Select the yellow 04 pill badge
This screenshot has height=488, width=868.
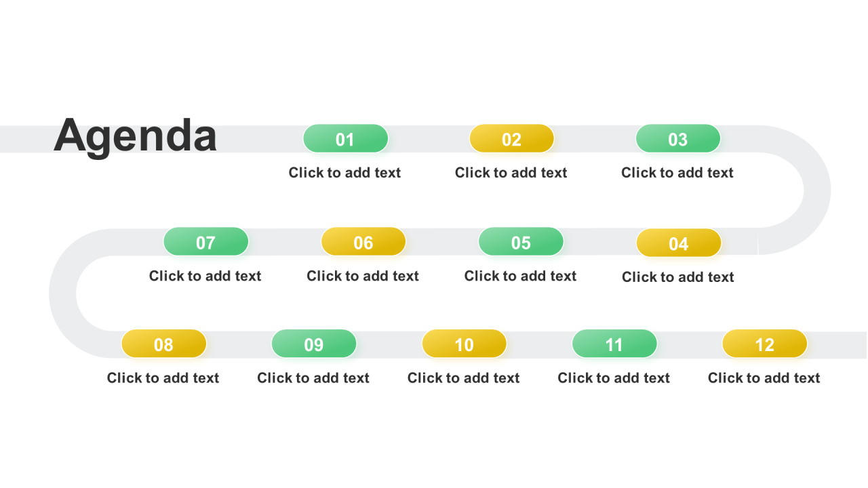[x=679, y=243]
